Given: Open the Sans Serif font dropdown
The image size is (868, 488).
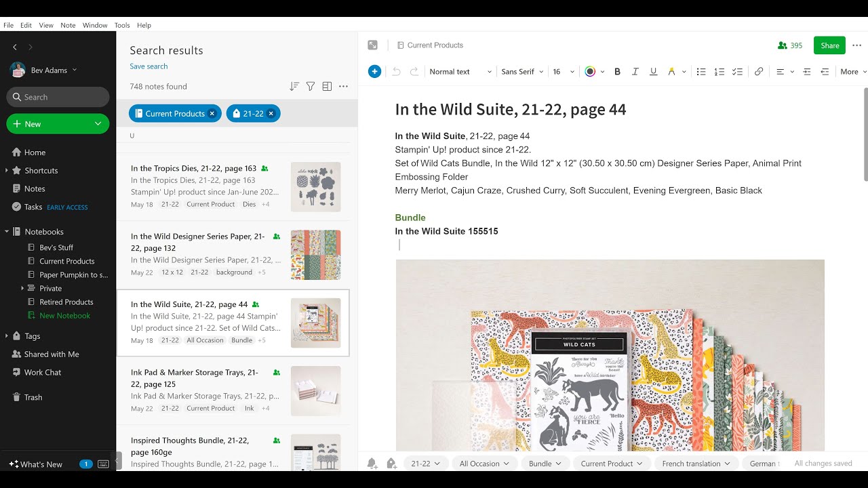Looking at the screenshot, I should coord(522,72).
